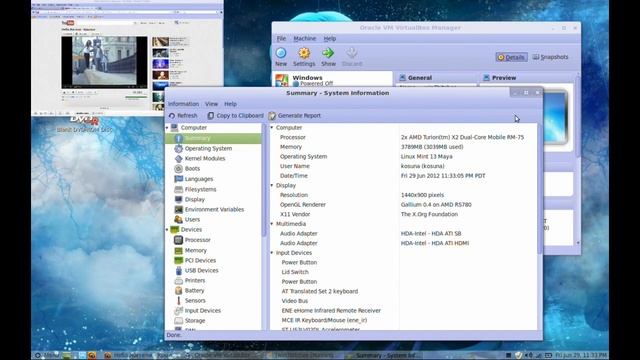Collapse the Devices category in sidebar tree

167,230
